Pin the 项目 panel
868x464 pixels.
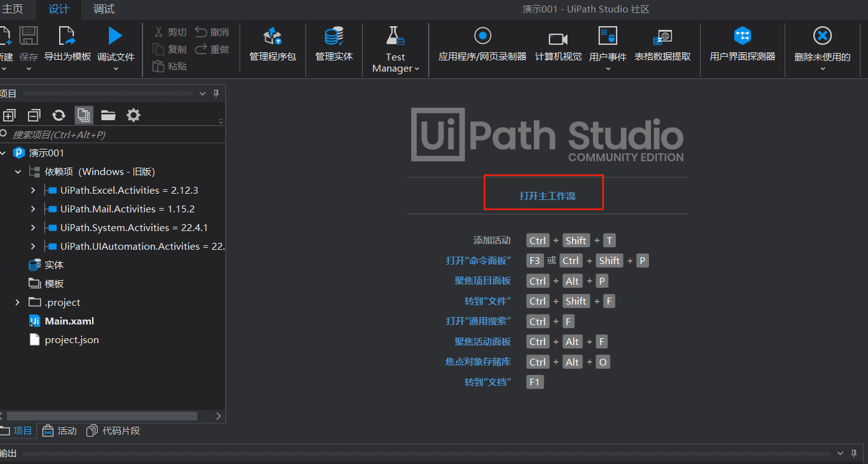click(217, 93)
